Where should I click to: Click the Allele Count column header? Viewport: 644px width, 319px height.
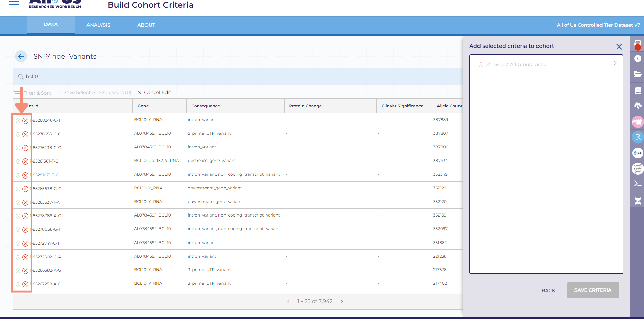point(449,106)
